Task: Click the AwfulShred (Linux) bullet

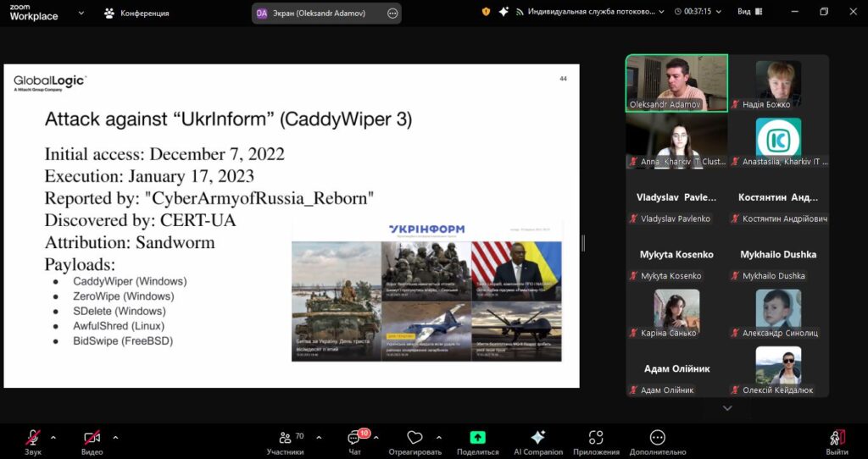Action: (119, 326)
